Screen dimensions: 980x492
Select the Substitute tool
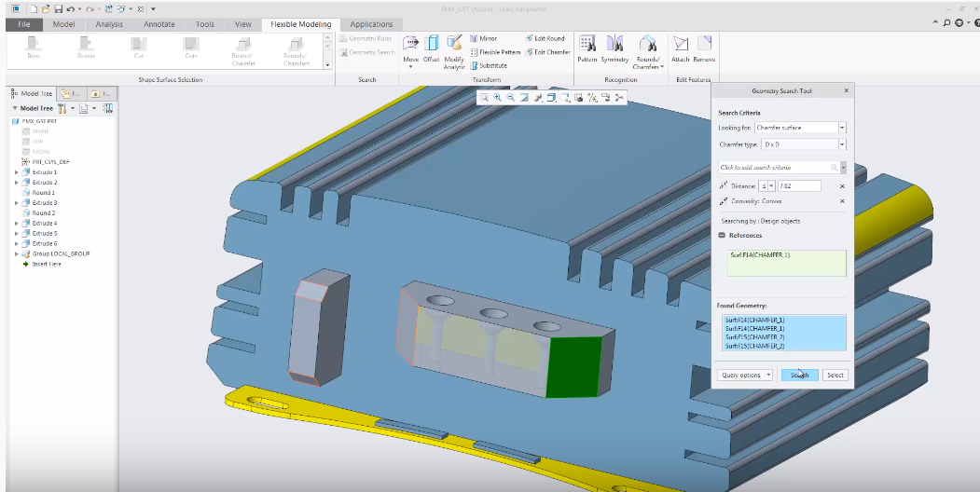[x=488, y=65]
